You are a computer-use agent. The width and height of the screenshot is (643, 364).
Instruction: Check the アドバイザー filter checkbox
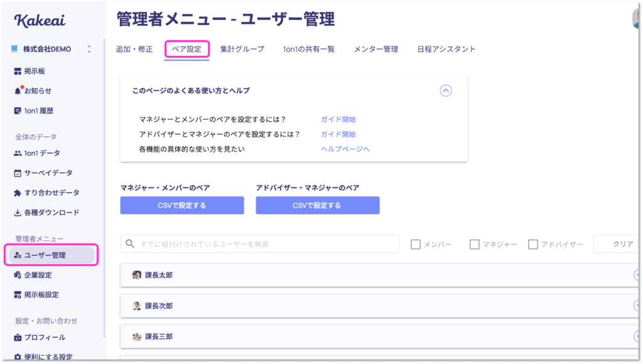click(533, 244)
